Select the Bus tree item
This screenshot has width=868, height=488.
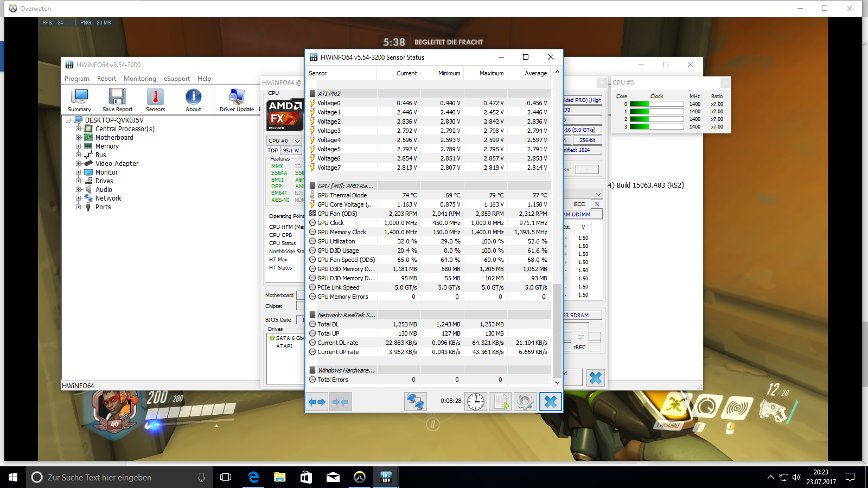pyautogui.click(x=101, y=155)
